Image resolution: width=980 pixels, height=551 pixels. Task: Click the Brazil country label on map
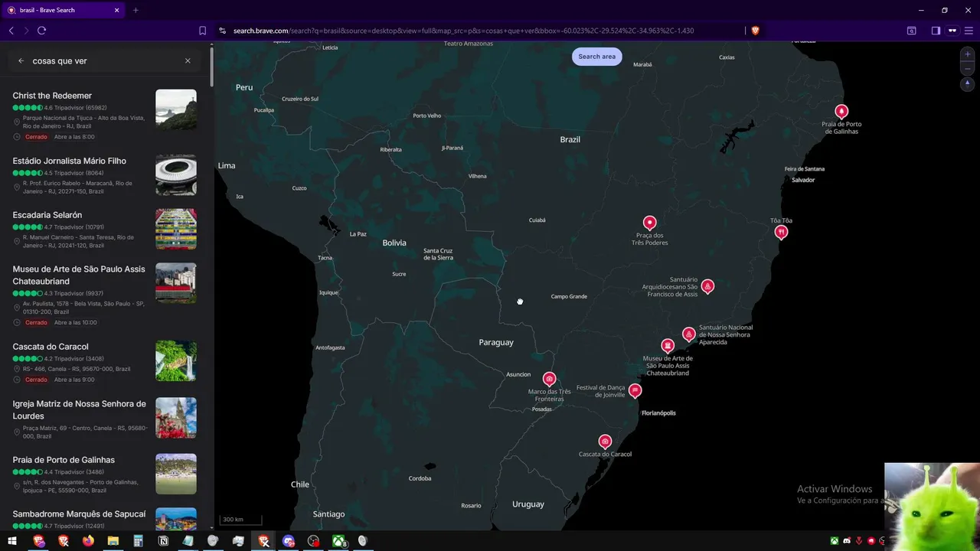coord(570,139)
